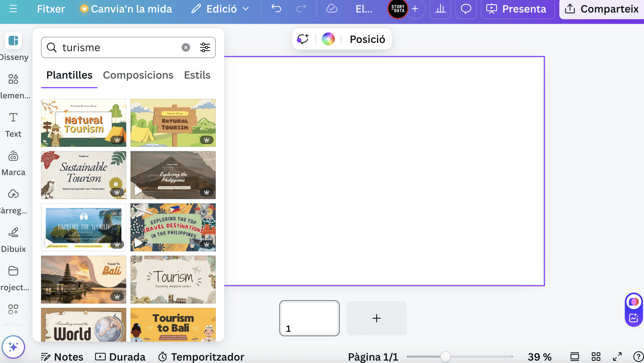644x363 pixels.
Task: Open search filter options icon
Action: [205, 48]
